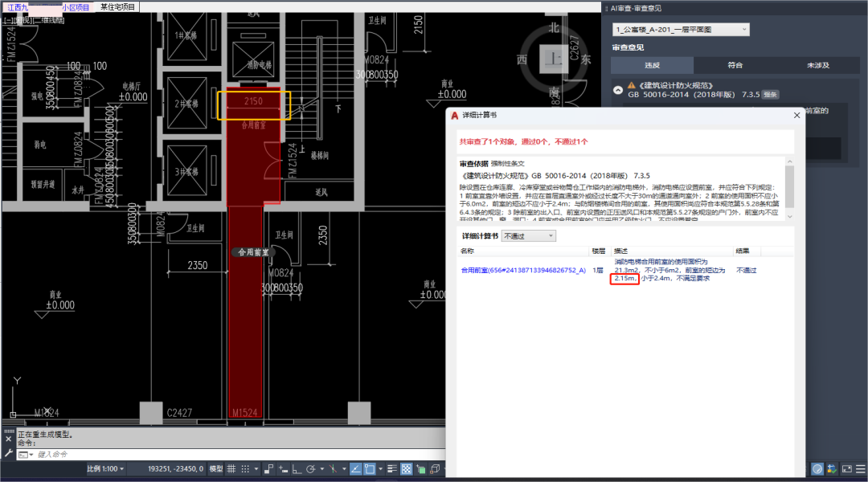This screenshot has width=868, height=482.
Task: Open command line customize wrench icon
Action: [8, 453]
